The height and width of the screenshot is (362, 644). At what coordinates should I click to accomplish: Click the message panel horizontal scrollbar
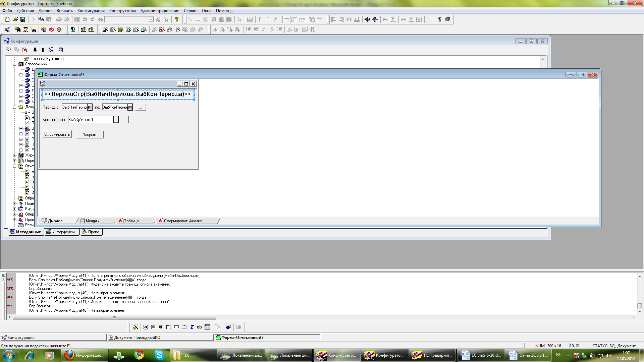(x=114, y=317)
